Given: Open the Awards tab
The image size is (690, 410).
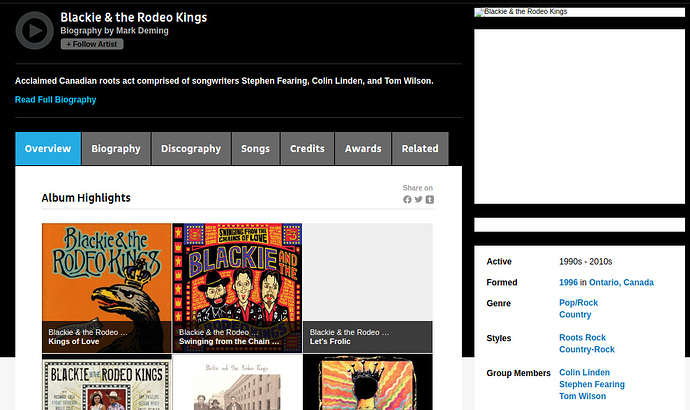Looking at the screenshot, I should [x=363, y=149].
